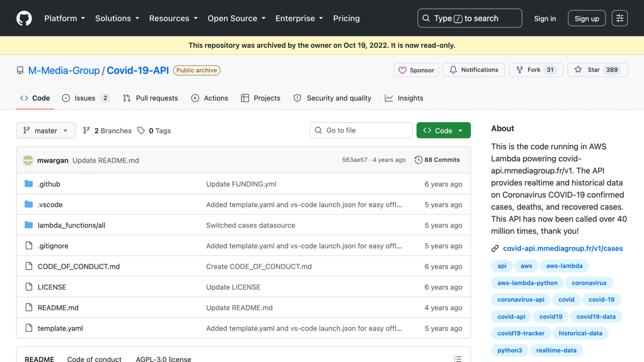The height and width of the screenshot is (362, 644).
Task: Click the realtime-data topic tag
Action: click(x=556, y=350)
